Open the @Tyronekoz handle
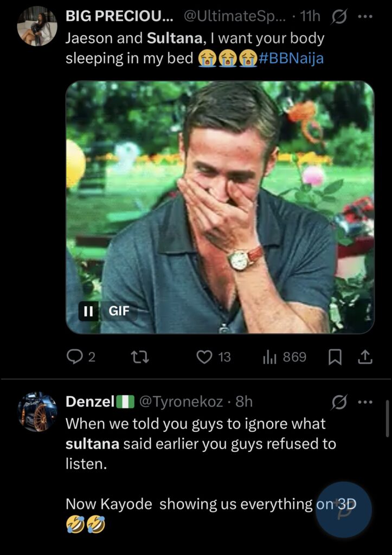The width and height of the screenshot is (392, 555). 181,402
